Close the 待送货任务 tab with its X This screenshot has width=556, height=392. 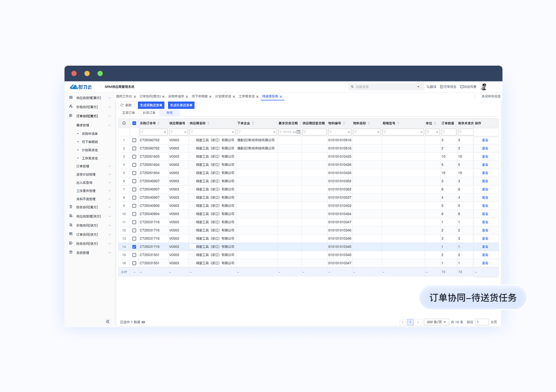click(x=281, y=97)
